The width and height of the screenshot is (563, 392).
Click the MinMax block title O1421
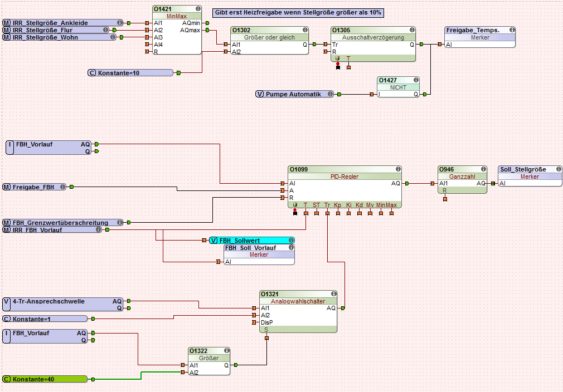(163, 9)
